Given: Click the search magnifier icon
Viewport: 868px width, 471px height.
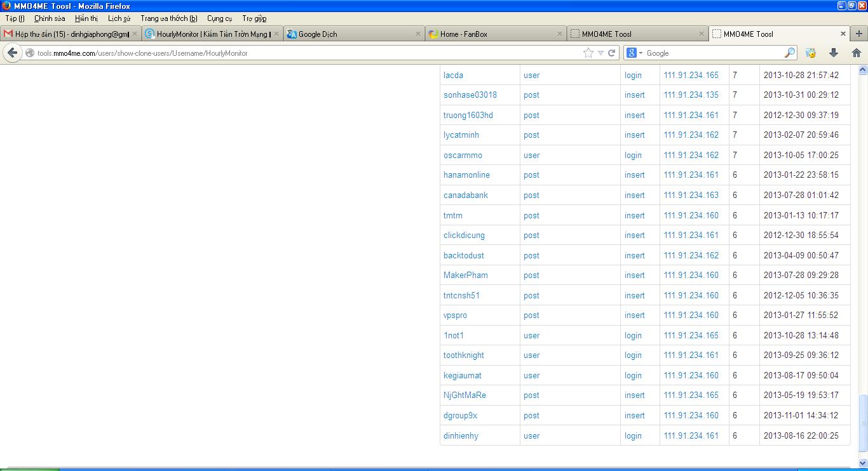Looking at the screenshot, I should tap(790, 53).
